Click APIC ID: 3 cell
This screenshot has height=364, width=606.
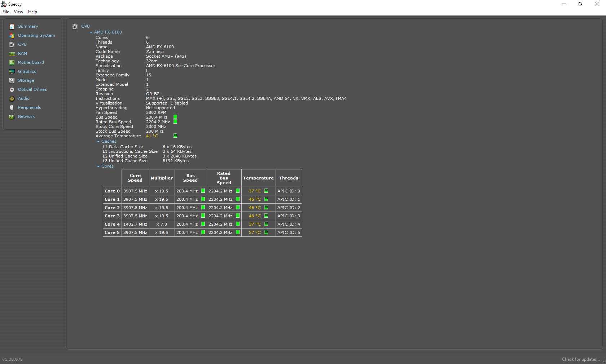pyautogui.click(x=289, y=216)
